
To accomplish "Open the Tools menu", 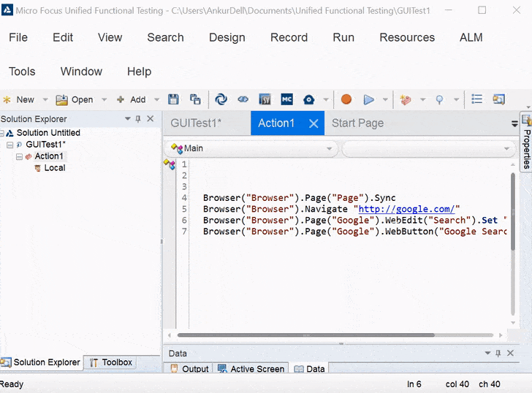I will pos(22,72).
